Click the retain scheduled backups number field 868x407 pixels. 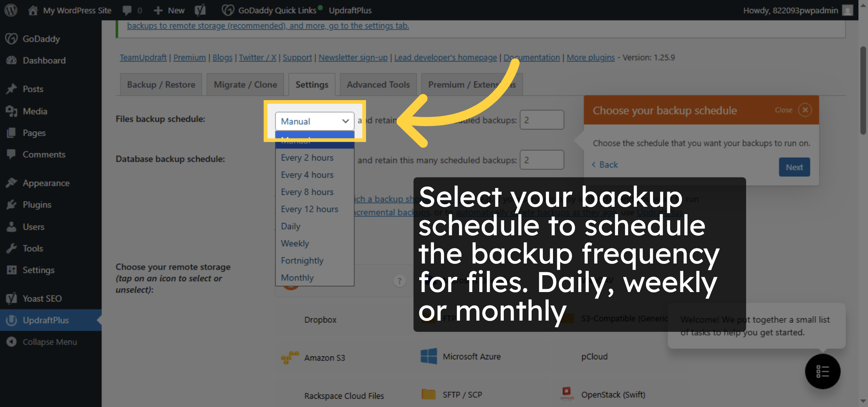[542, 120]
